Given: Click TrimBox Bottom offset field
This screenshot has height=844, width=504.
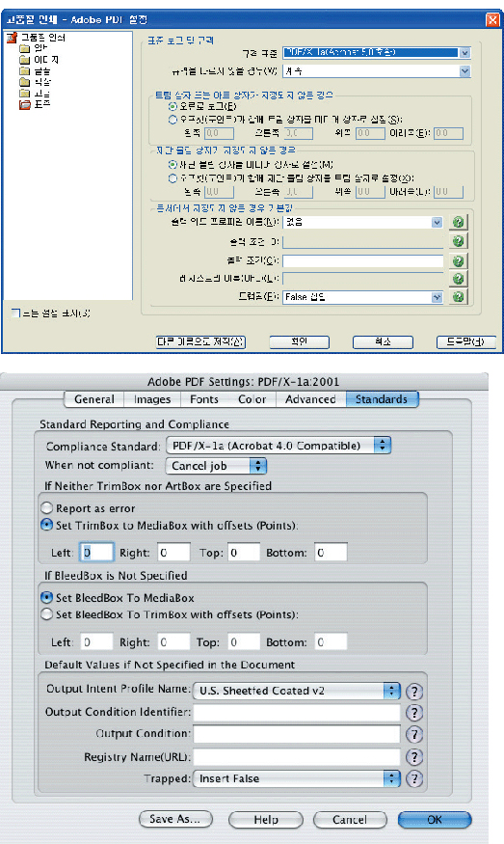Looking at the screenshot, I should click(331, 553).
